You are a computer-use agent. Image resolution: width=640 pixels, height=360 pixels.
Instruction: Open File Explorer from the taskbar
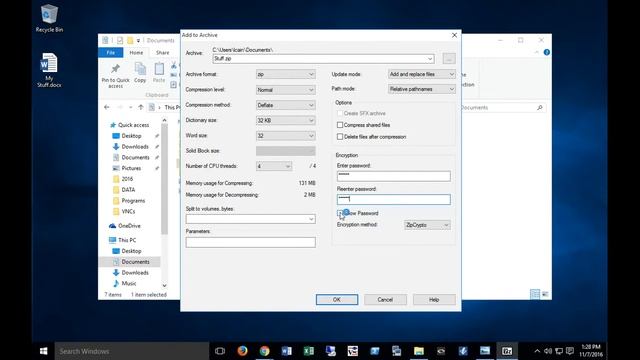click(x=419, y=351)
